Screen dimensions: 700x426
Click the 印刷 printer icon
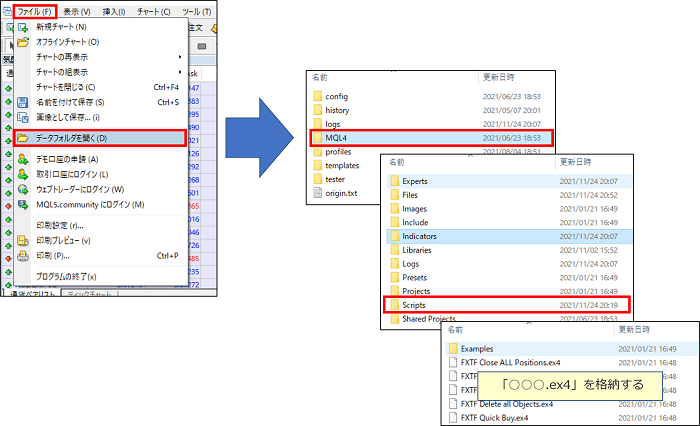[x=21, y=255]
